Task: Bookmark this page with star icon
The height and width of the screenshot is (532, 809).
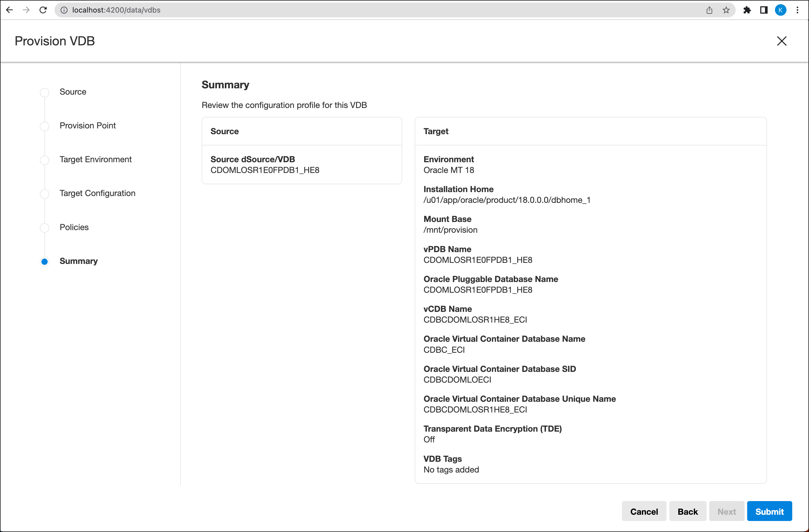Action: (726, 10)
